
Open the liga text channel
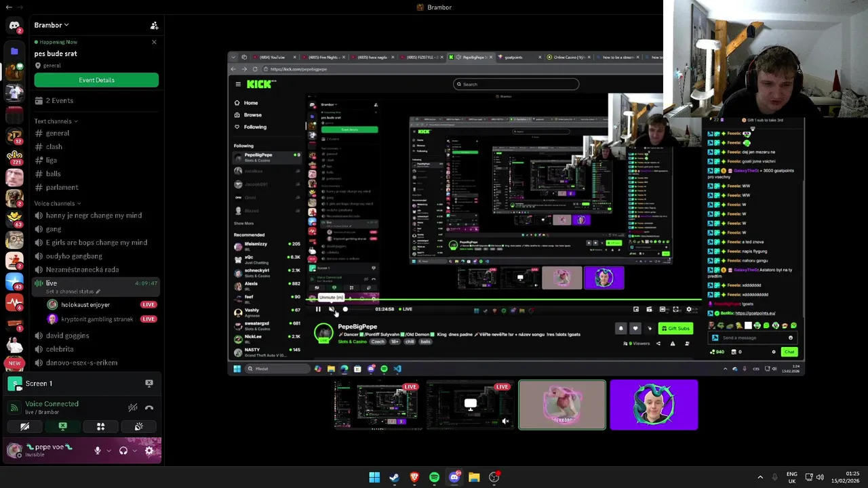[x=96, y=160]
